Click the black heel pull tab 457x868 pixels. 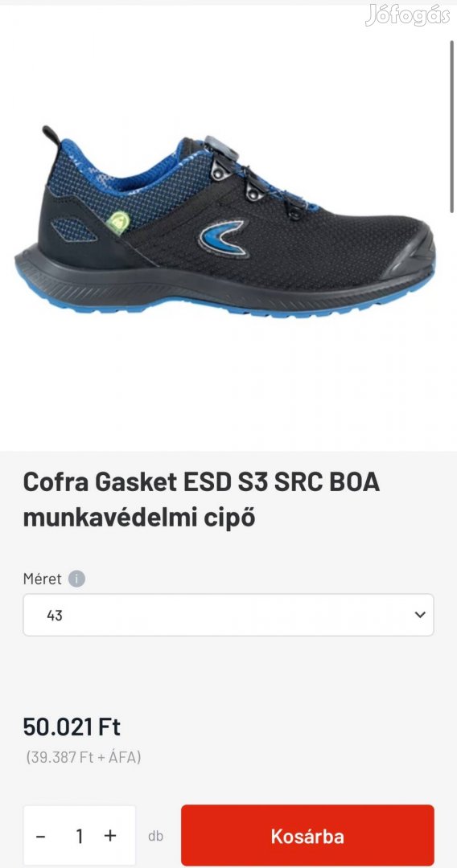[x=52, y=136]
